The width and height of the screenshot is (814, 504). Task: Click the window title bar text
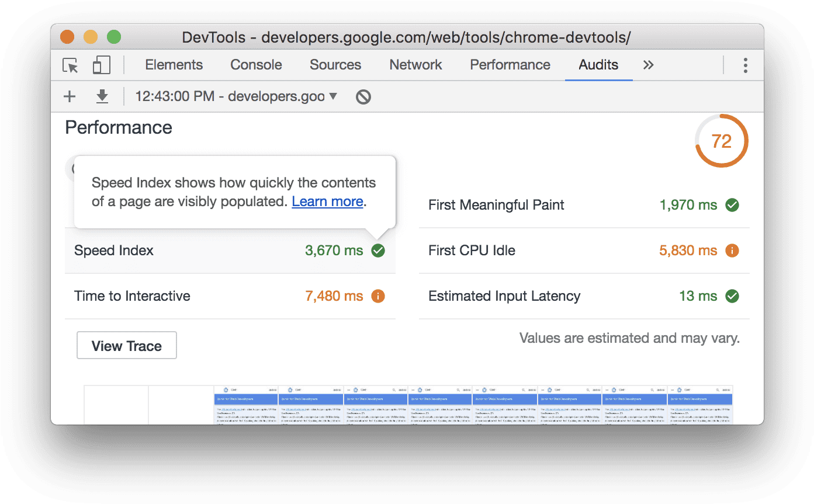tap(407, 37)
